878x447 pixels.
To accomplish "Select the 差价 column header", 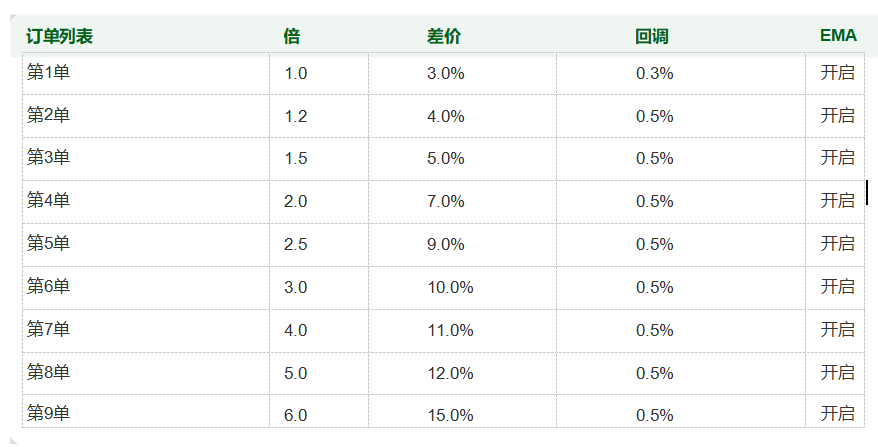I will [444, 36].
